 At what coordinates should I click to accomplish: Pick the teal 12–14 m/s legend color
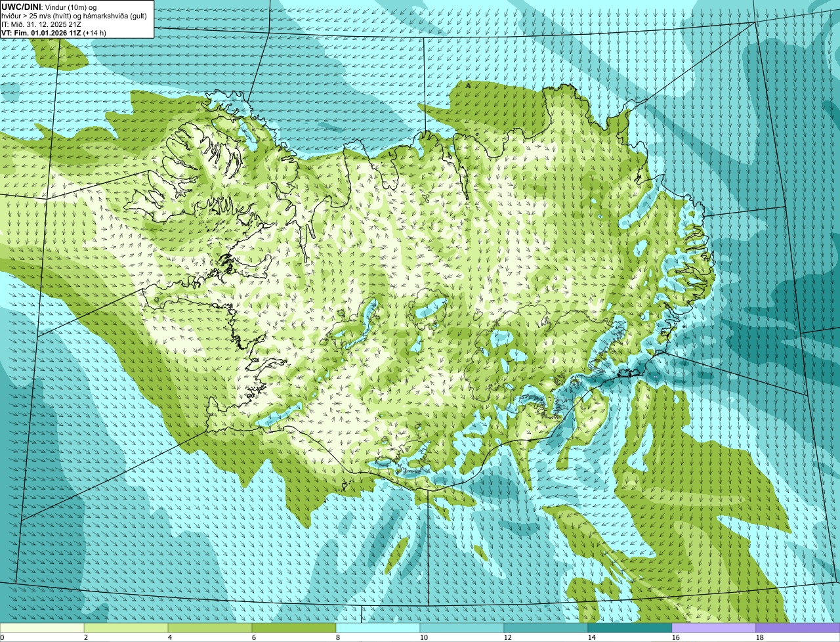click(x=546, y=628)
